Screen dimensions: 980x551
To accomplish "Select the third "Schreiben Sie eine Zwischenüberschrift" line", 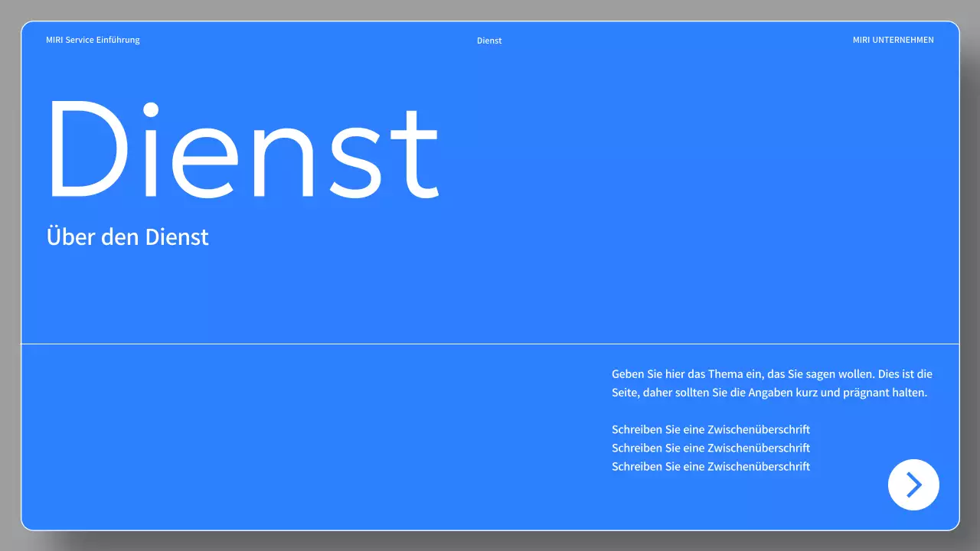I will point(710,466).
